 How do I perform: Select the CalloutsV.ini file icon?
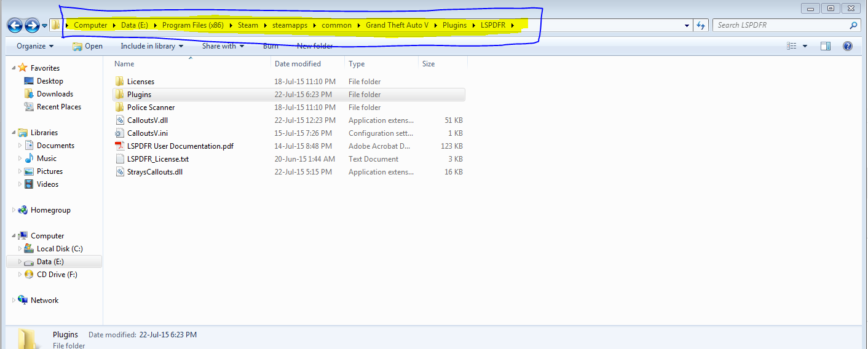(120, 133)
